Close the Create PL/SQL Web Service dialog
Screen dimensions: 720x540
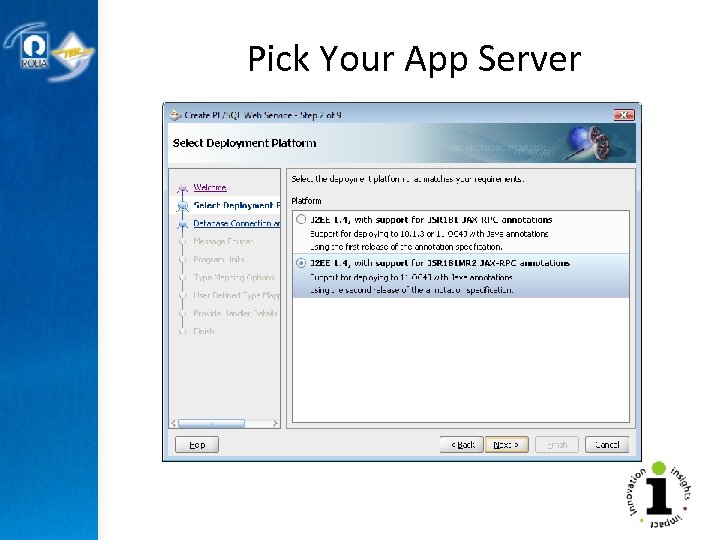(624, 115)
